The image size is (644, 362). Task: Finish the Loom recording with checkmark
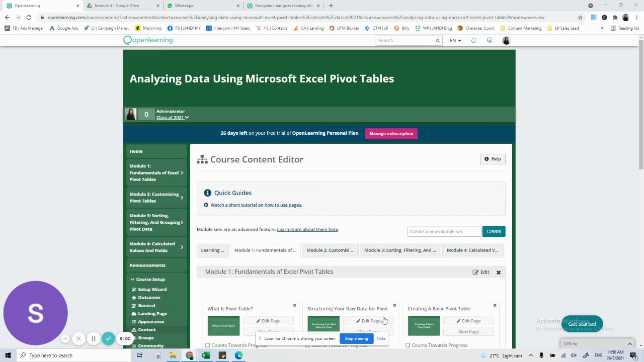tap(108, 339)
